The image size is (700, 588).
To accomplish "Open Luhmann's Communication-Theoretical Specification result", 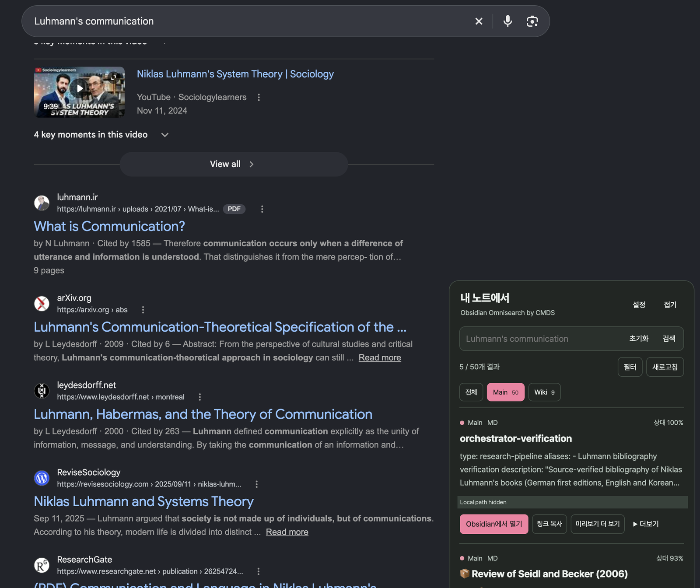I will click(220, 327).
